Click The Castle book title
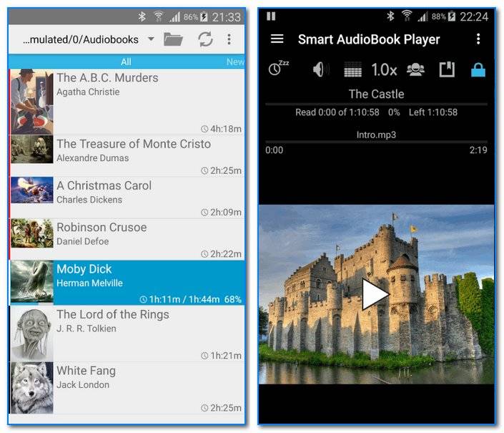 point(377,94)
